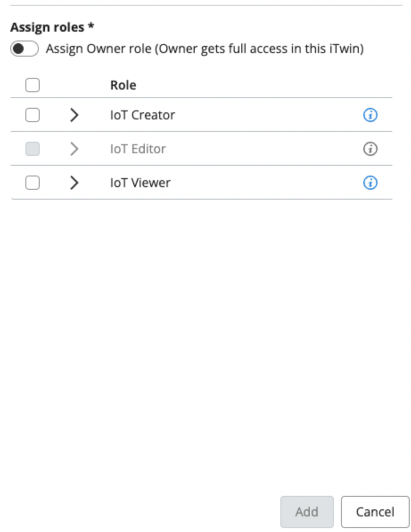Click the Role column header text
Image resolution: width=411 pixels, height=532 pixels.
[x=123, y=85]
